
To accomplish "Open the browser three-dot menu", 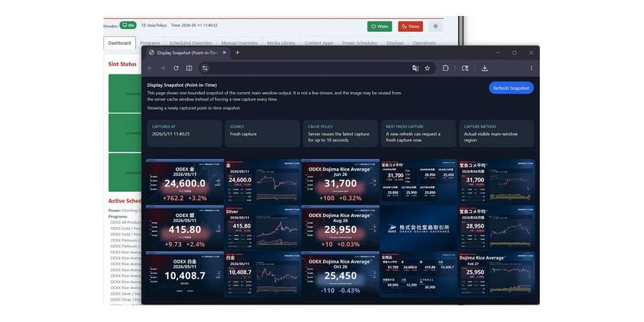I will (x=531, y=69).
